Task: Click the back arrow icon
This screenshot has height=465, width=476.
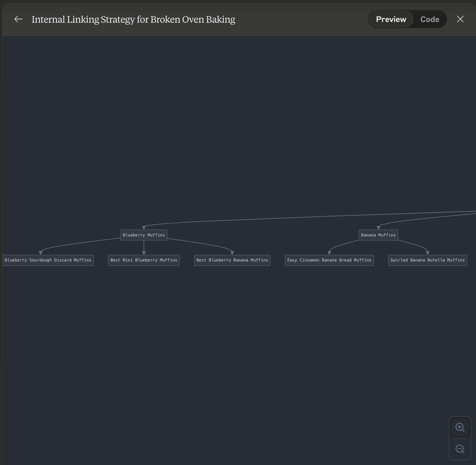Action: (x=18, y=19)
